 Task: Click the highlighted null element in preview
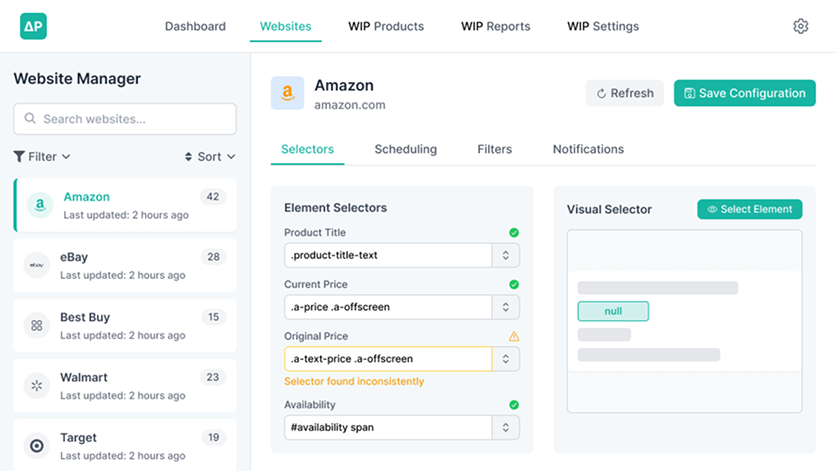[613, 311]
